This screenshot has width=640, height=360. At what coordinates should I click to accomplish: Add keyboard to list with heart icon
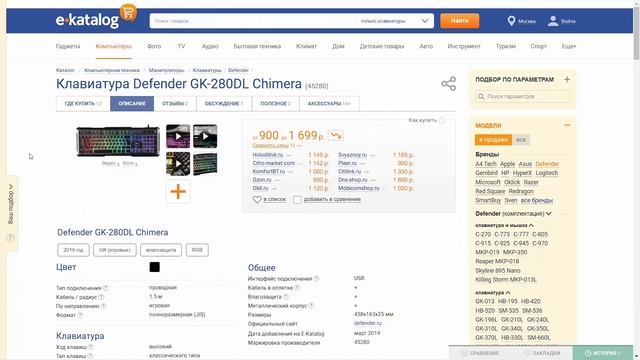257,200
